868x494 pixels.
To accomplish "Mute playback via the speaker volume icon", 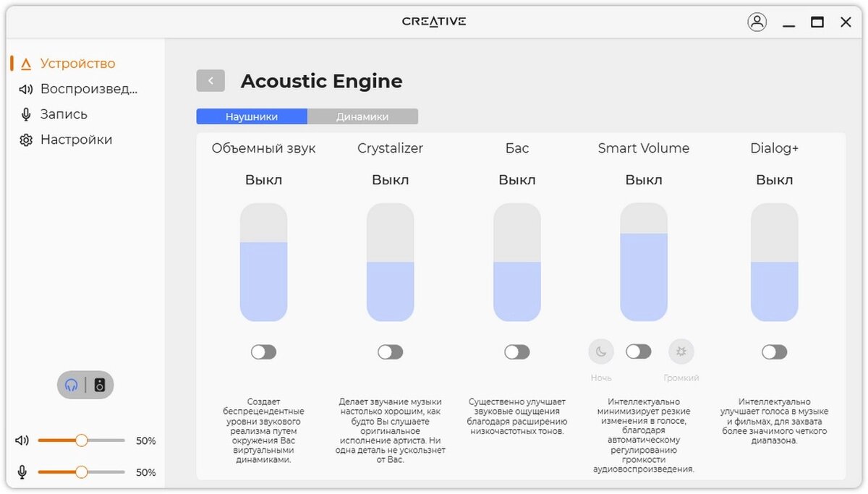I will tap(22, 440).
